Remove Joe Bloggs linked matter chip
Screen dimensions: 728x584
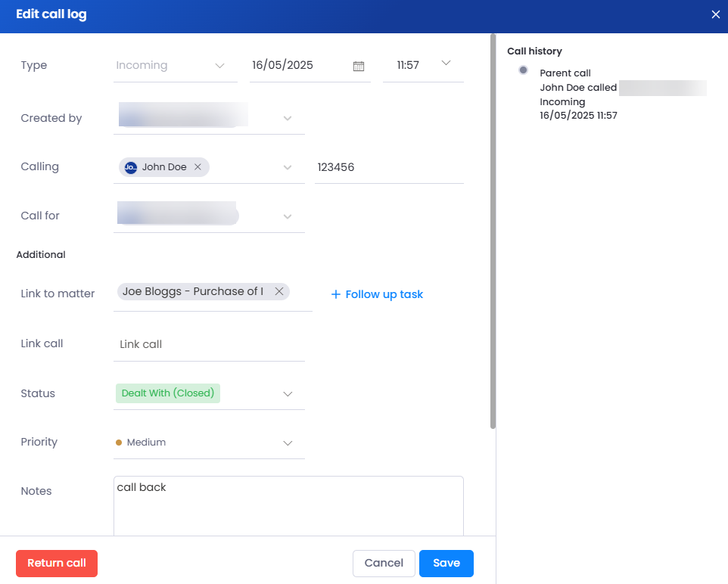[279, 291]
